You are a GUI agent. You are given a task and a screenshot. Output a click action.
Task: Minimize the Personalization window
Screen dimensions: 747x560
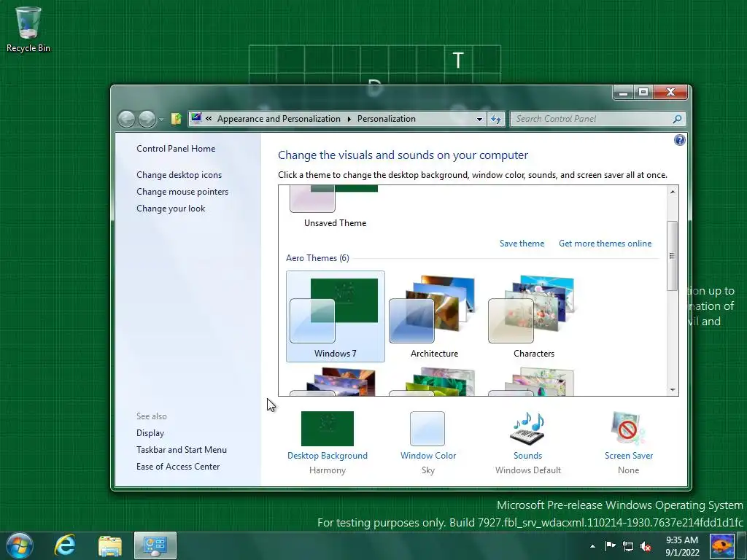click(623, 93)
